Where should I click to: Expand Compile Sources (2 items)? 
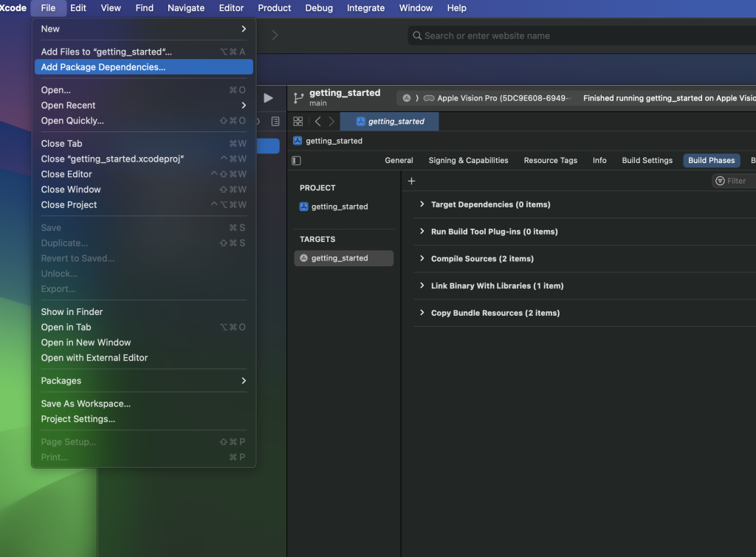[422, 258]
